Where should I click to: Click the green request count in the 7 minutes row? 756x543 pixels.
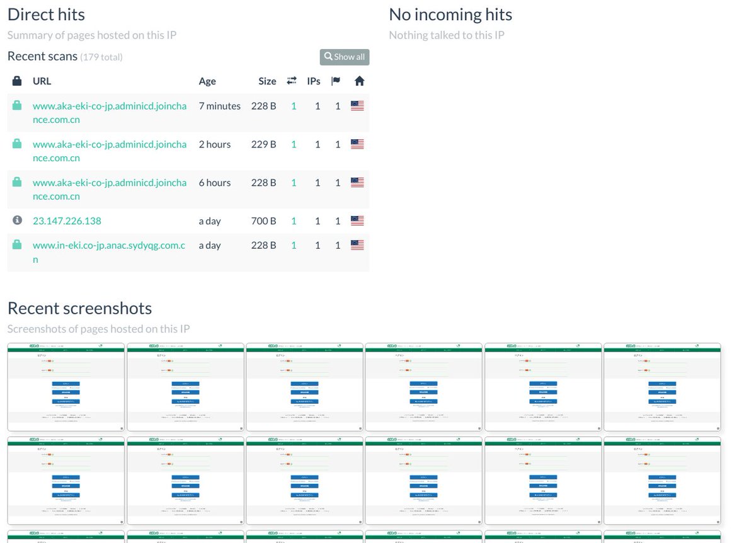tap(294, 106)
